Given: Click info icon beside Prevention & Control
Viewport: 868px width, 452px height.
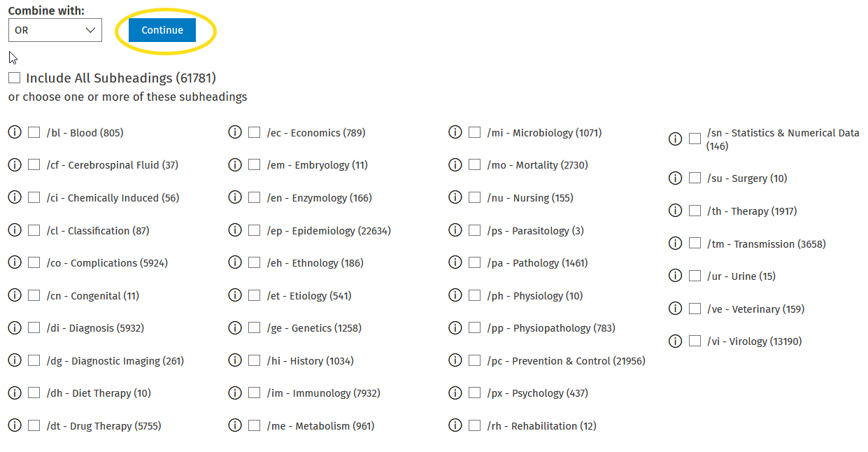Looking at the screenshot, I should [x=455, y=360].
